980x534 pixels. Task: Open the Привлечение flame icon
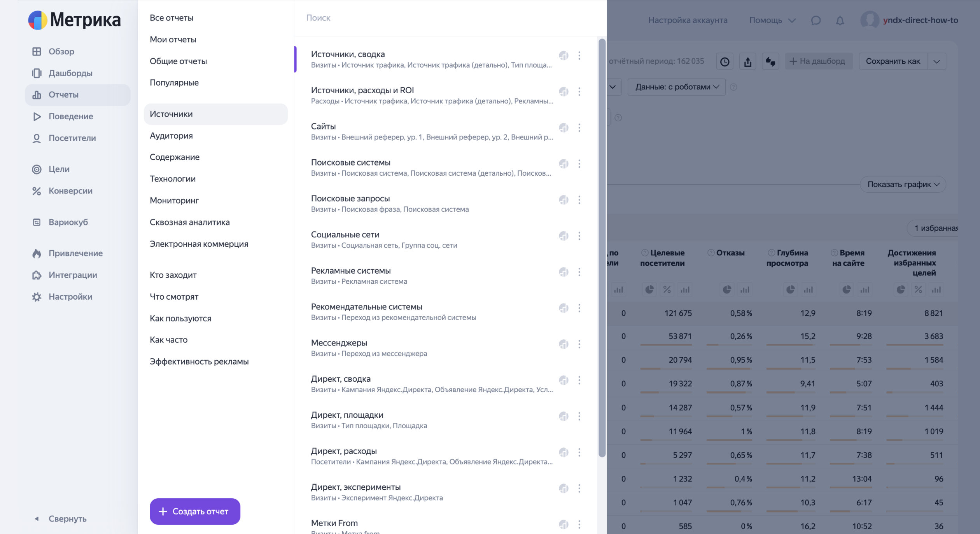(37, 253)
